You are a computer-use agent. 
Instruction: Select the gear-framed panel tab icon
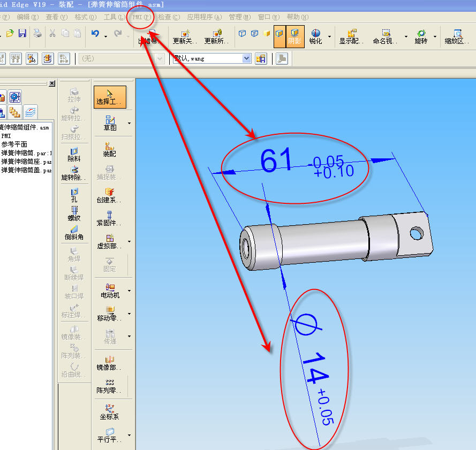coord(14,97)
